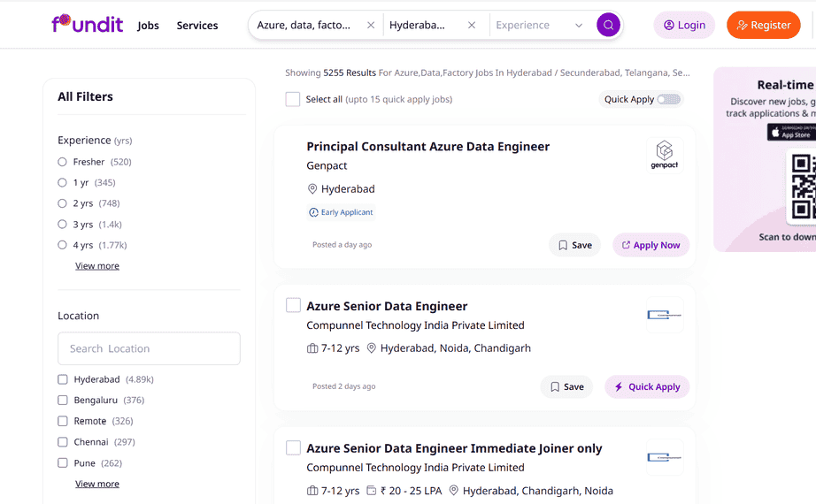
Task: Click the Register button
Action: [764, 25]
